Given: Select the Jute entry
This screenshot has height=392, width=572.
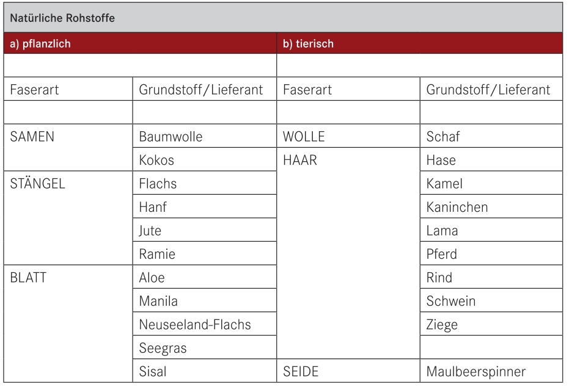Looking at the screenshot, I should click(205, 230).
